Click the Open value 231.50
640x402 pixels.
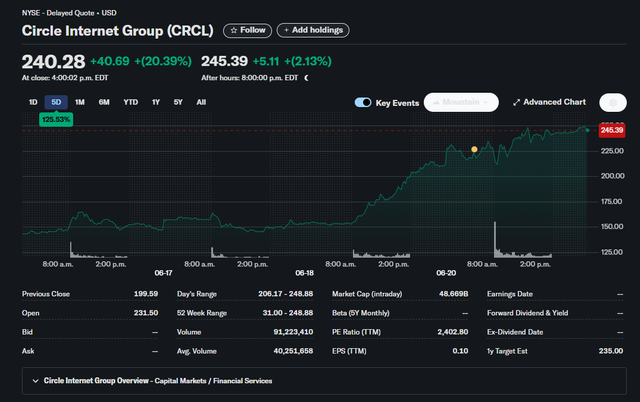[x=146, y=313]
